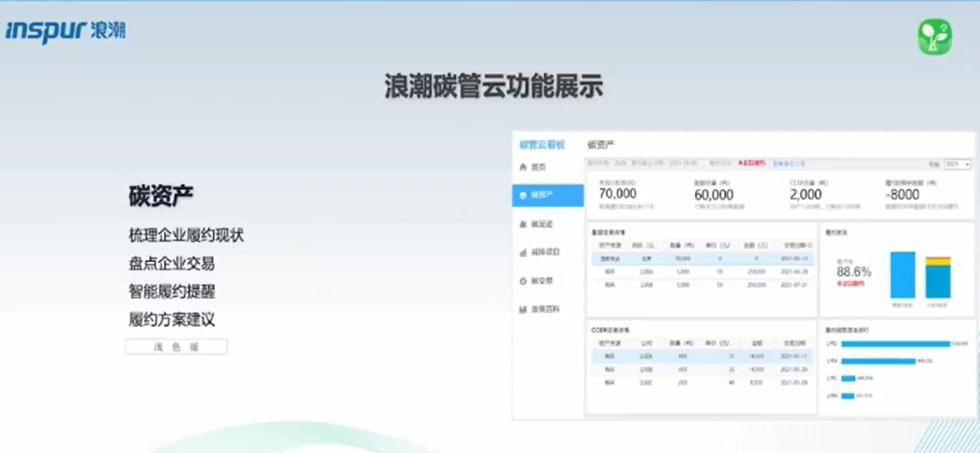
Task: Click the solid light-blue column in bar chart
Action: tap(902, 275)
